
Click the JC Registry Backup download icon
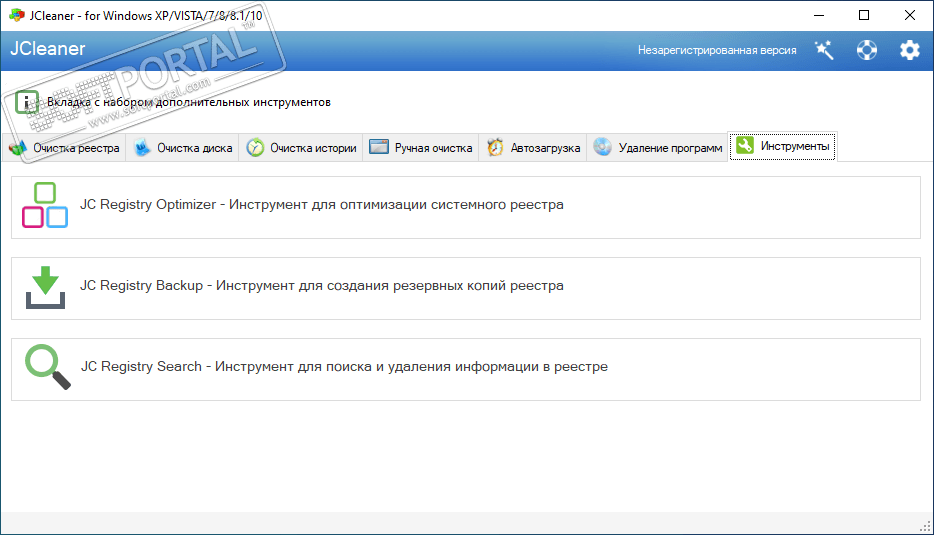click(45, 287)
